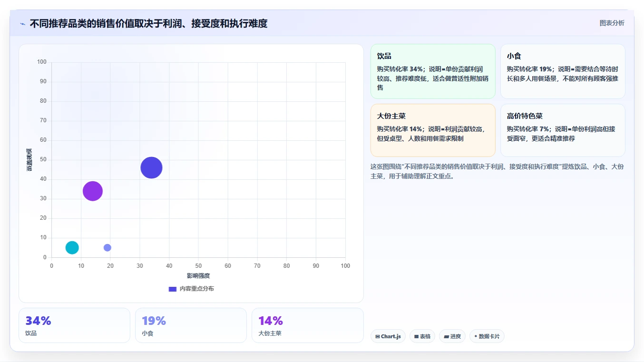The height and width of the screenshot is (362, 644).
Task: Toggle the 内容重点分布 legend color swatch
Action: (x=173, y=289)
